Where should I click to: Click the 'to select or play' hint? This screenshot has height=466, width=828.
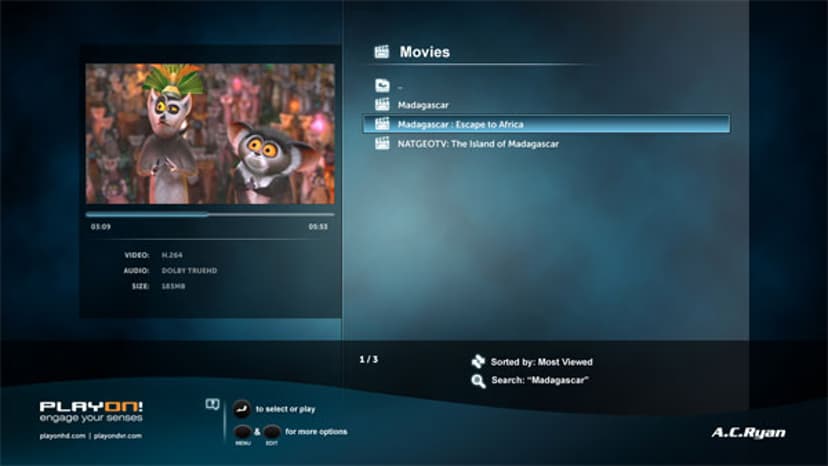(x=286, y=409)
